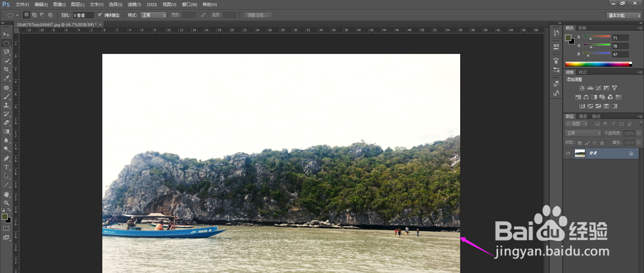Open the 填充 fill dropdown arrow

[639, 143]
